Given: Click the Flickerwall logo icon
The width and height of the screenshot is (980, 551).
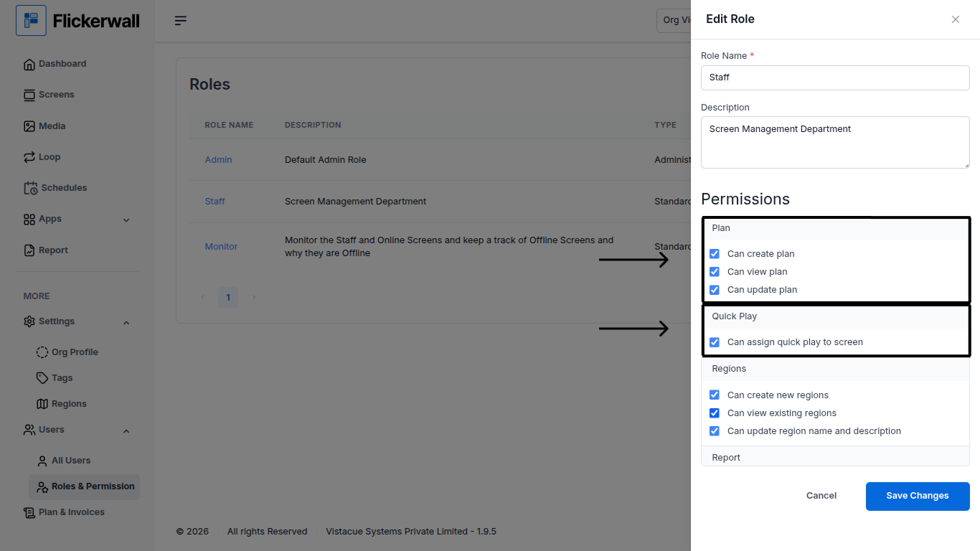Looking at the screenshot, I should [x=31, y=21].
